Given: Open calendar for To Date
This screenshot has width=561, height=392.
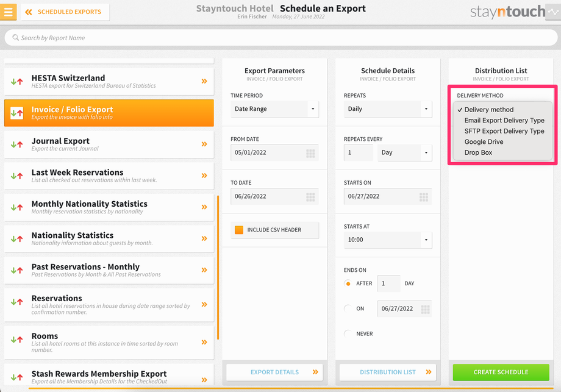Looking at the screenshot, I should [x=310, y=197].
